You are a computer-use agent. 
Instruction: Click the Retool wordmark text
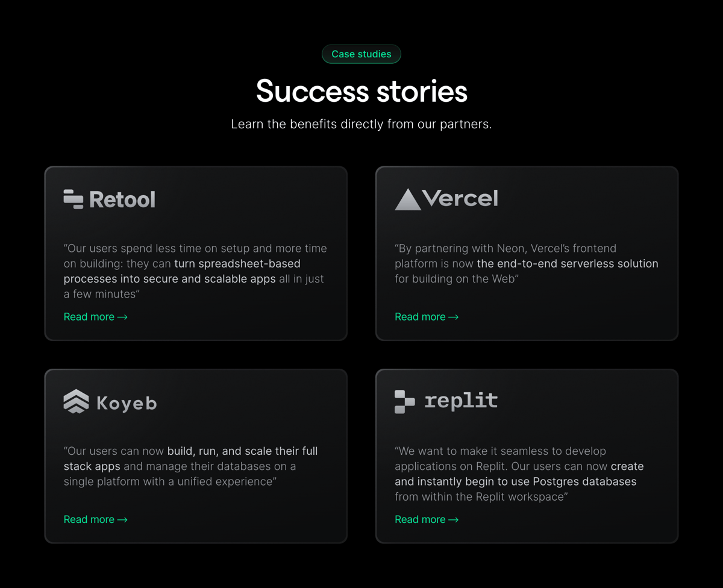[123, 198]
